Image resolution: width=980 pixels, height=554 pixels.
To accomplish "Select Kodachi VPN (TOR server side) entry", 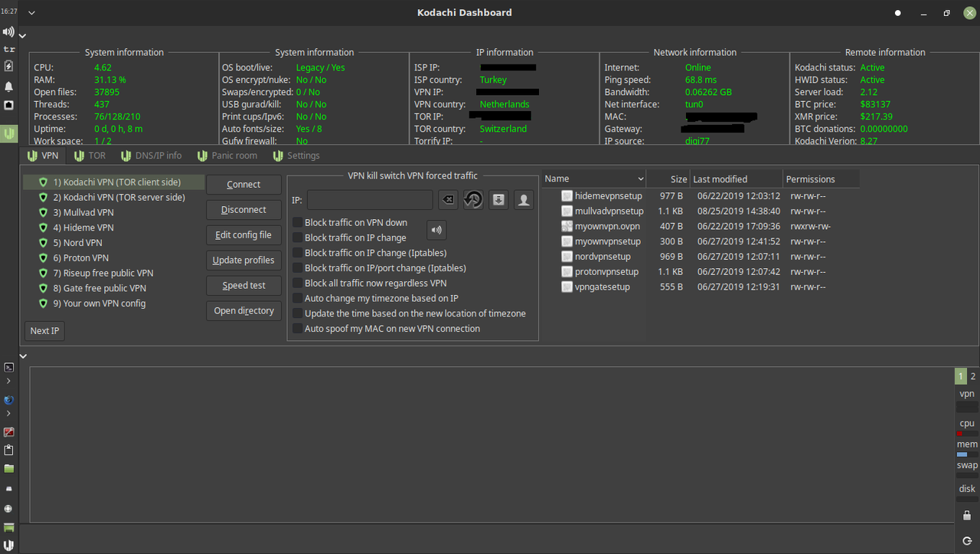I will pos(113,198).
